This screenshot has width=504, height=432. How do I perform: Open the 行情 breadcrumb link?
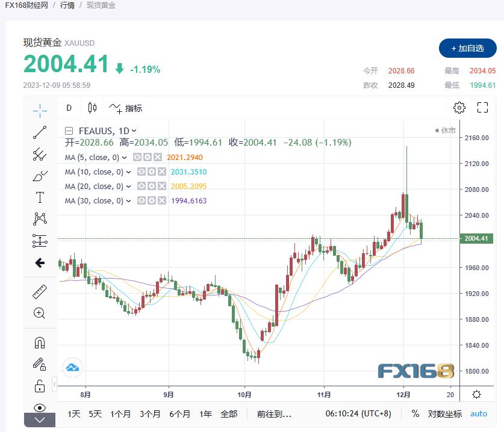[67, 5]
